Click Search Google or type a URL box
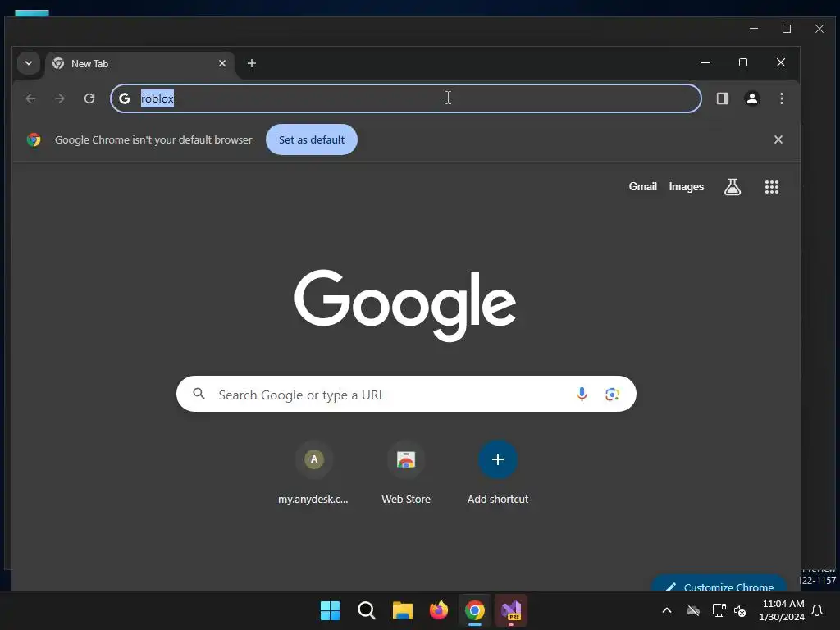840x630 pixels. pyautogui.click(x=406, y=395)
